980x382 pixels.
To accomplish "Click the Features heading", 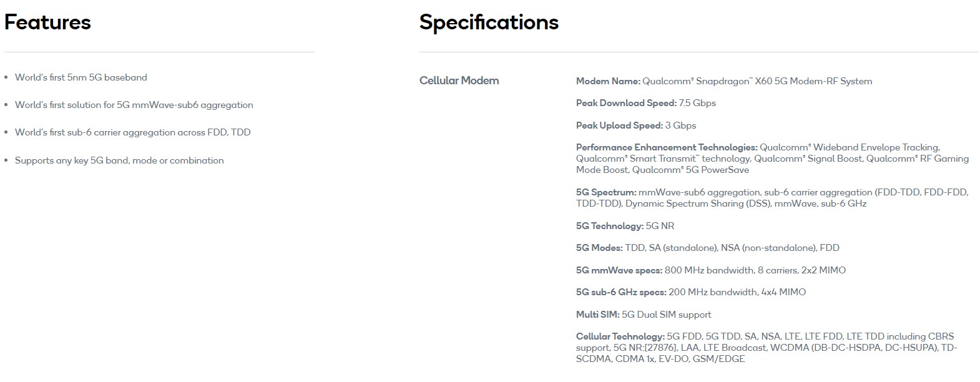I will (x=47, y=22).
